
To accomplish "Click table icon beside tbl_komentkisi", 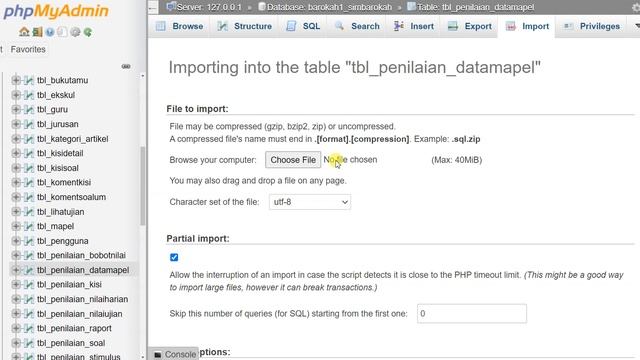I will [x=29, y=182].
